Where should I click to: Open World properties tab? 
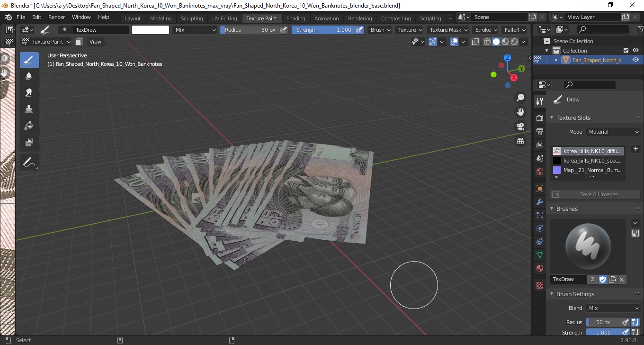coord(539,172)
